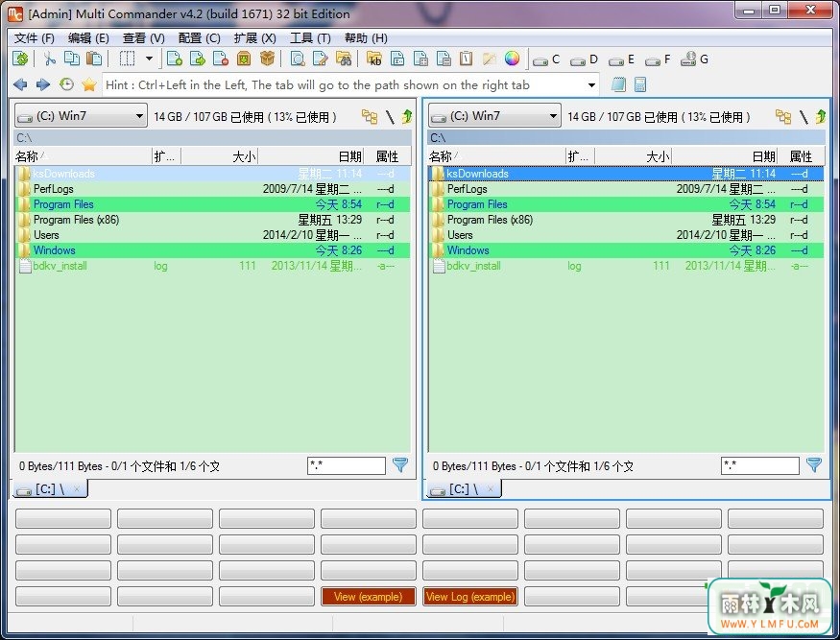Viewport: 840px width, 640px height.
Task: Click the view file magnifier icon
Action: coord(297,59)
